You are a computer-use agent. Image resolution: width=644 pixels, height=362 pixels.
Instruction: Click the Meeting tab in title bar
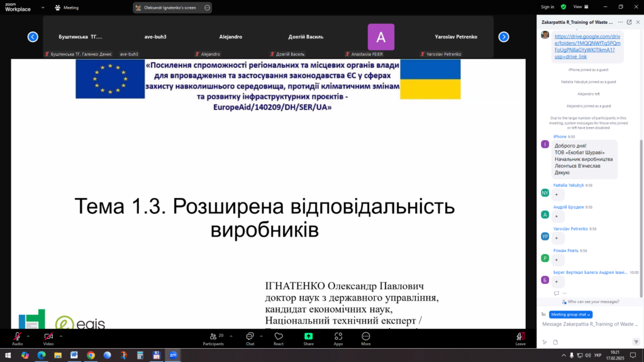[x=67, y=8]
